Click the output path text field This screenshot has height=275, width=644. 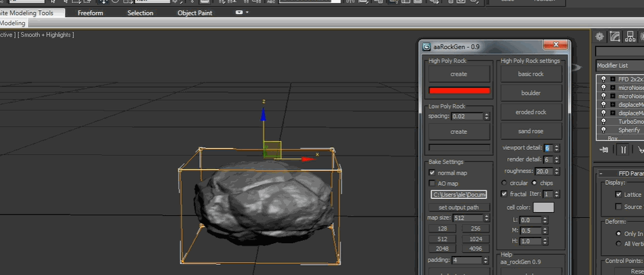point(459,194)
